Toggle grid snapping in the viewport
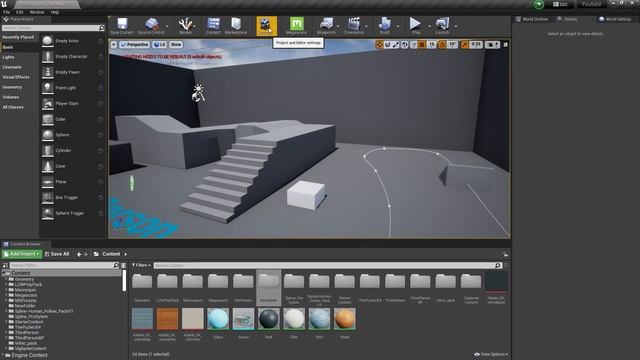 pyautogui.click(x=422, y=44)
